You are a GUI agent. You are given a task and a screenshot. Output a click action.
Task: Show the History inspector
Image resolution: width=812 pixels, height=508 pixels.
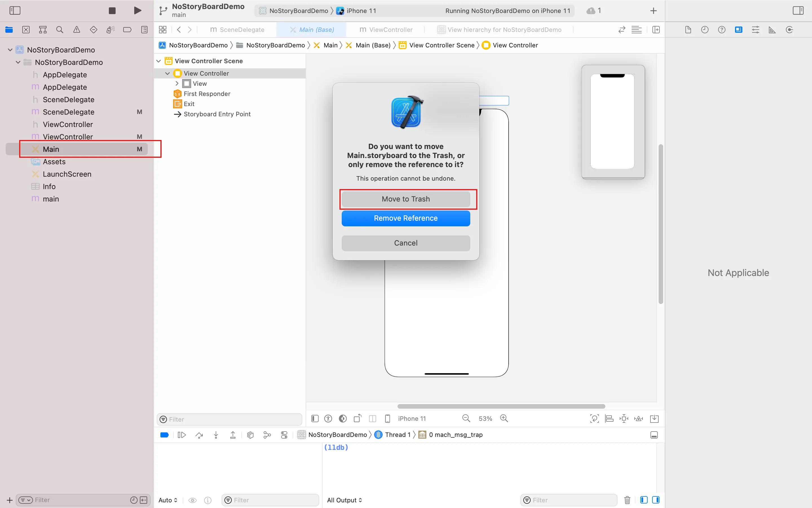click(705, 30)
